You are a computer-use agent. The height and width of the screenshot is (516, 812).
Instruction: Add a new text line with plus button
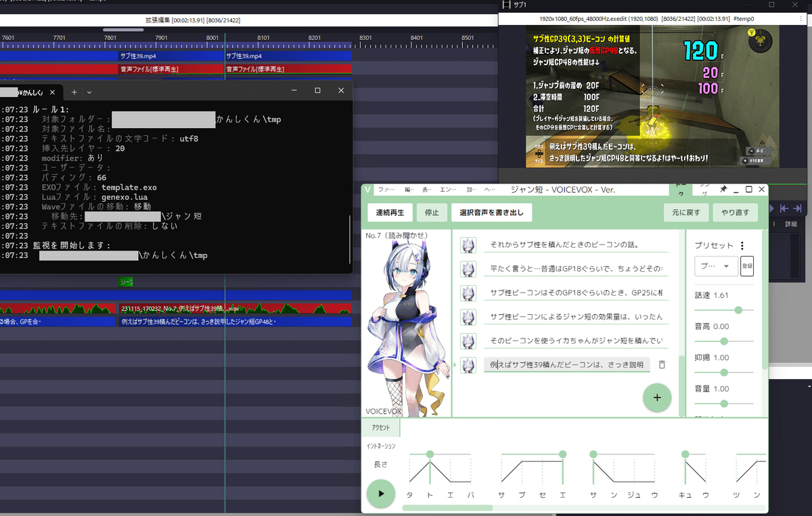pos(656,397)
